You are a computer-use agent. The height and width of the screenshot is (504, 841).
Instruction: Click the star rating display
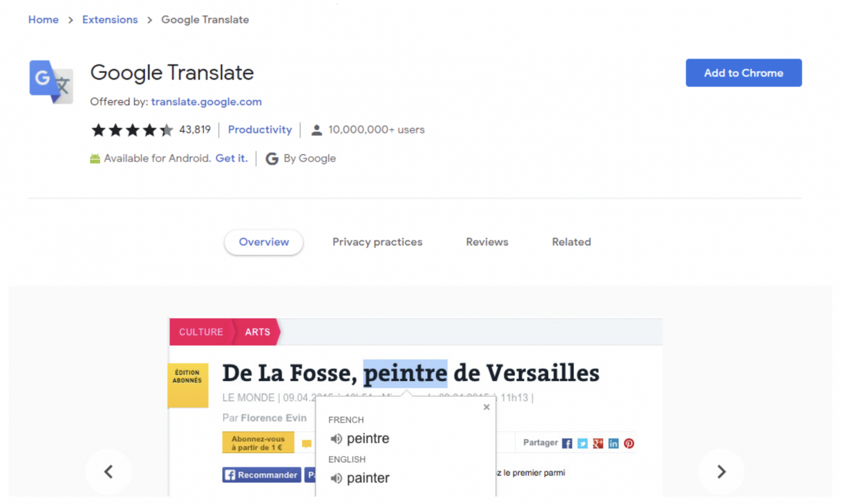pyautogui.click(x=132, y=130)
